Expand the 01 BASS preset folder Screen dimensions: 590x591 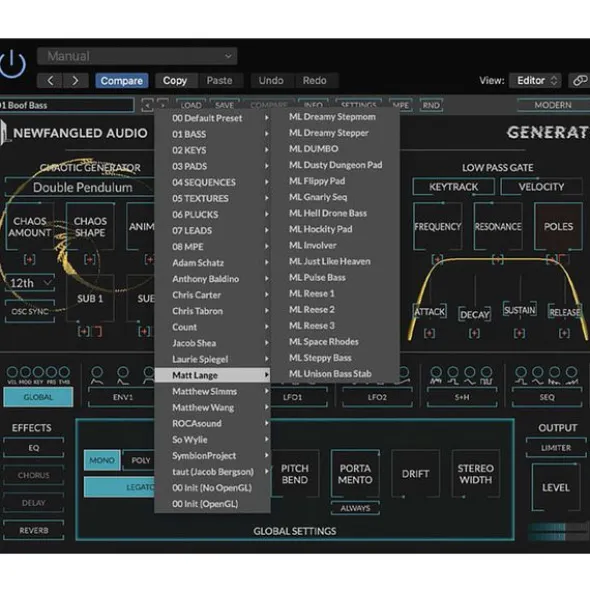(212, 134)
